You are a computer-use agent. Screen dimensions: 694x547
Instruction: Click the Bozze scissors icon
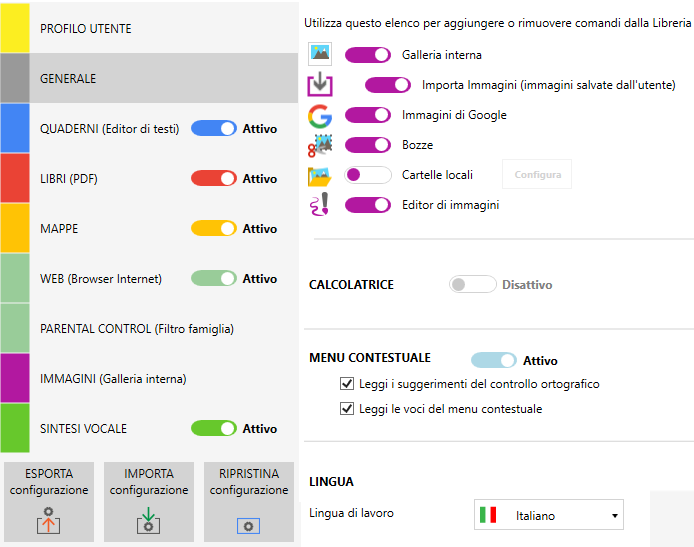320,145
